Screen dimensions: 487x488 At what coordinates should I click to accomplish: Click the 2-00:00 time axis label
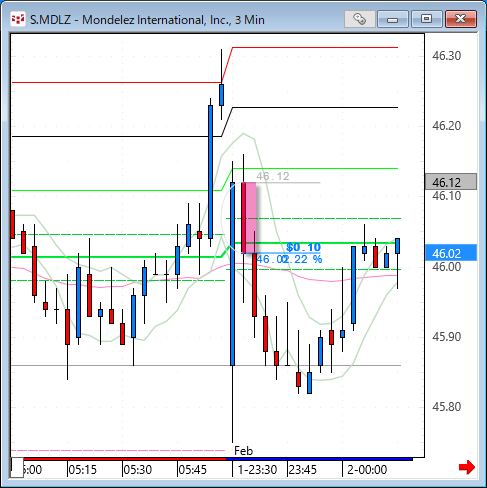pyautogui.click(x=367, y=470)
